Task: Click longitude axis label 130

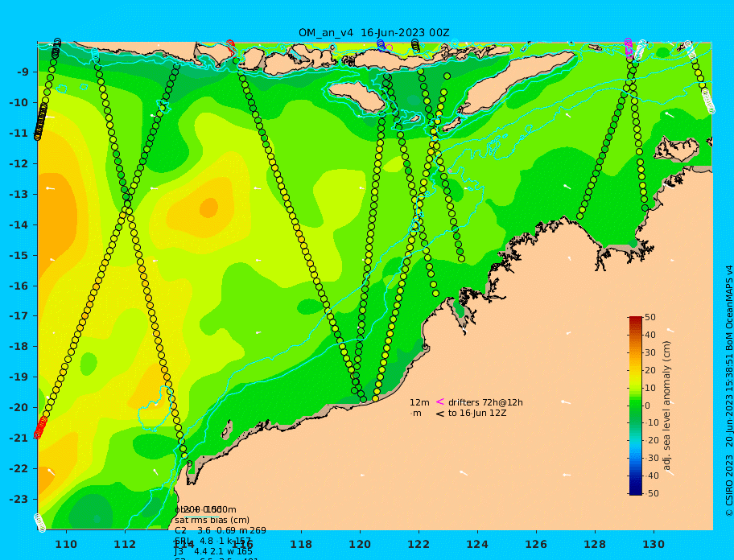Action: [x=654, y=544]
